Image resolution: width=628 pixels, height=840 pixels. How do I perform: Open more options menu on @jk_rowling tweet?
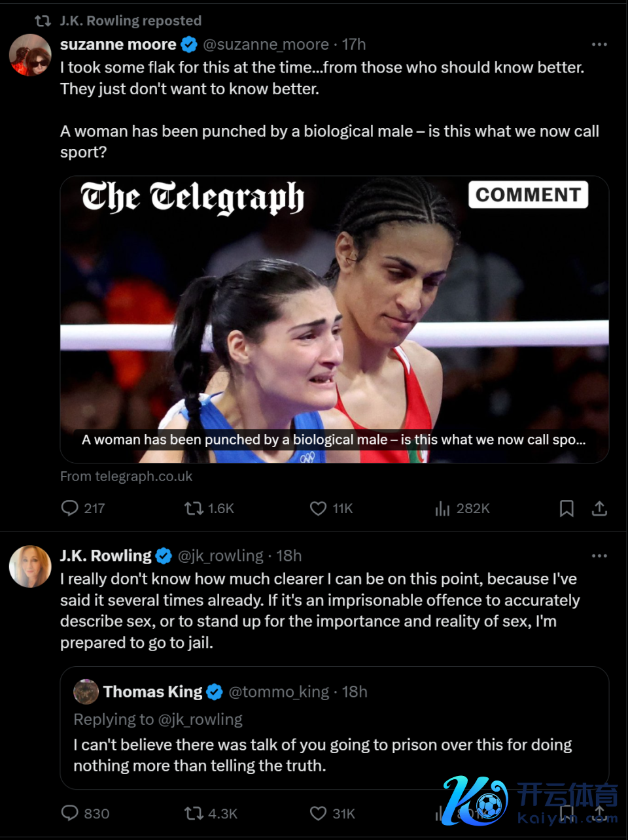point(599,556)
